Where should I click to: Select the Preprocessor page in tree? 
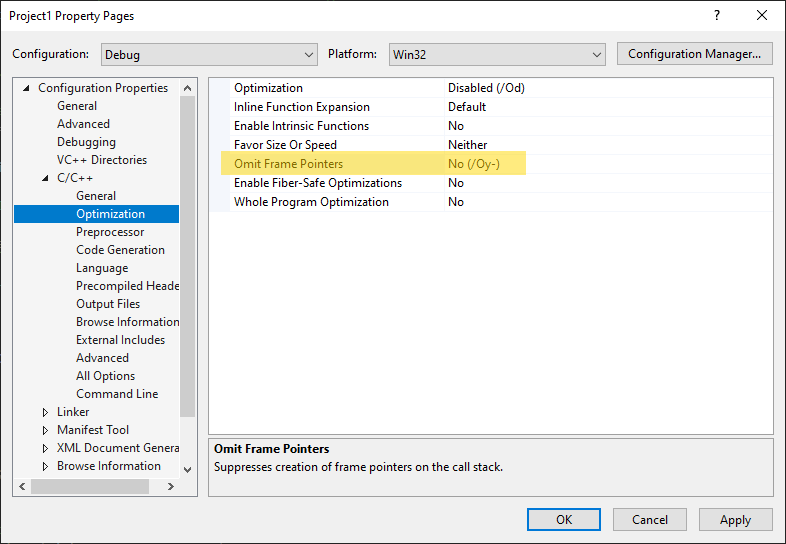[x=110, y=232]
